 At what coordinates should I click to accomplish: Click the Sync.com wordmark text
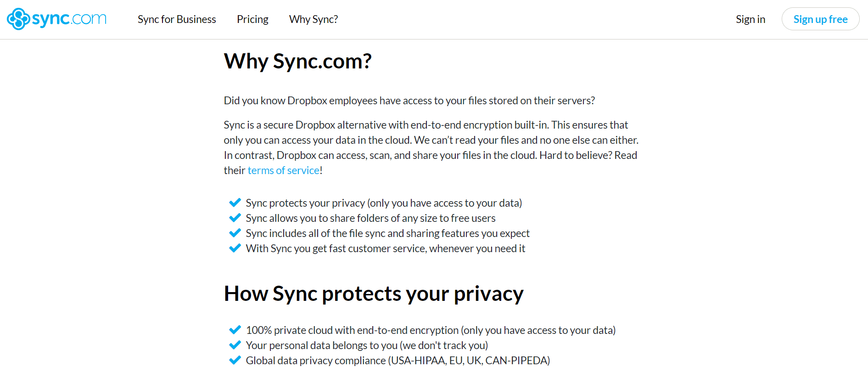click(67, 19)
